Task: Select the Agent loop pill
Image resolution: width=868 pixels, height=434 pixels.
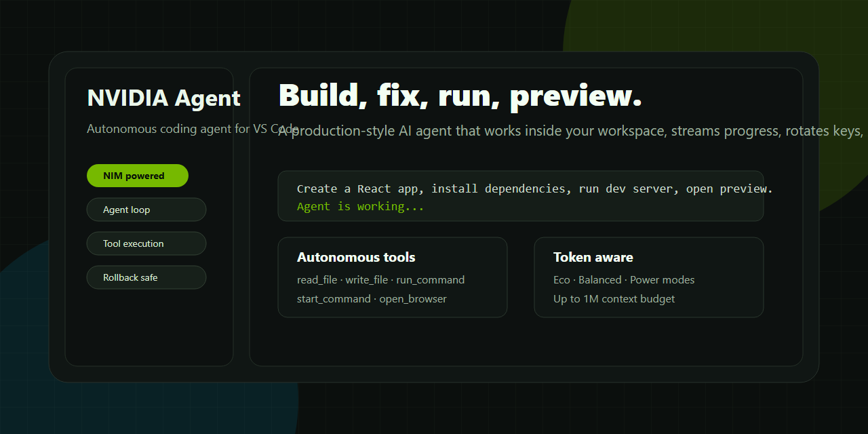Action: pos(146,210)
